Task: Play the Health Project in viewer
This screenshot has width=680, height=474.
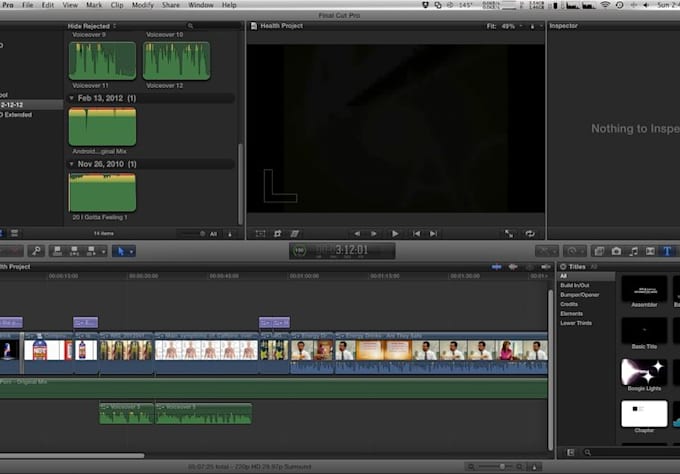Action: tap(395, 234)
